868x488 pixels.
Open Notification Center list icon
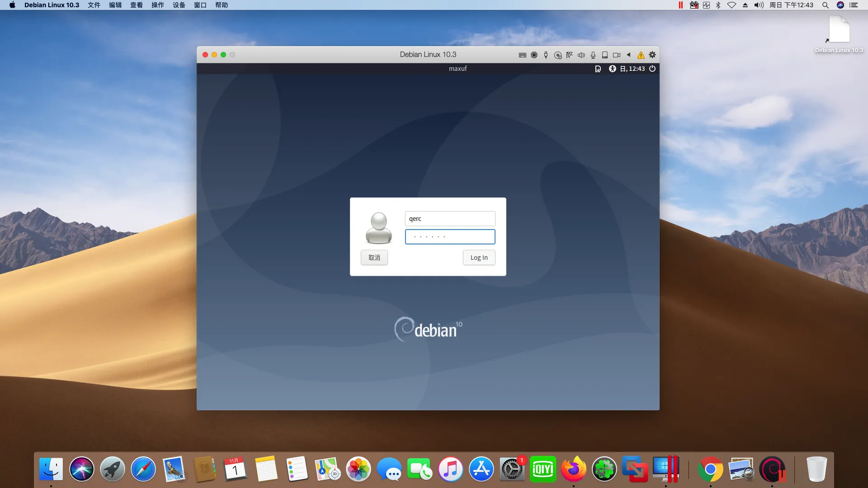854,5
